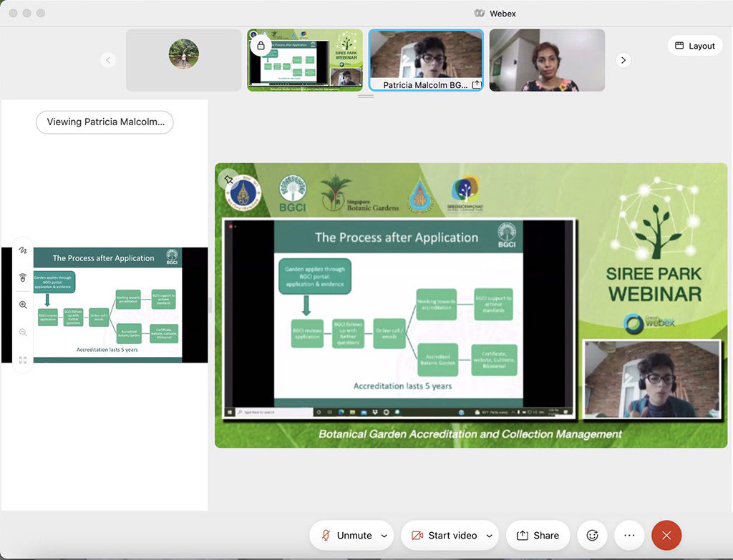Screen dimensions: 733x560
Task: Expand audio options arrow beside Unmute
Action: tap(384, 536)
